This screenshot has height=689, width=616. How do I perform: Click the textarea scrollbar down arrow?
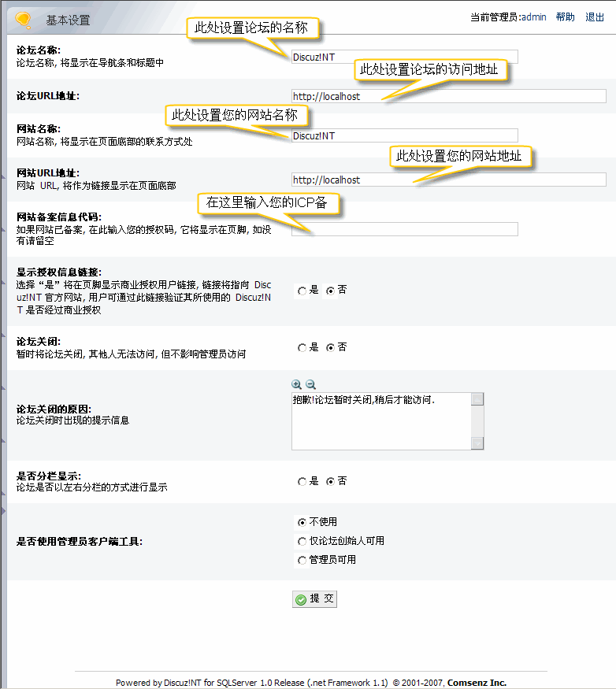[x=477, y=443]
